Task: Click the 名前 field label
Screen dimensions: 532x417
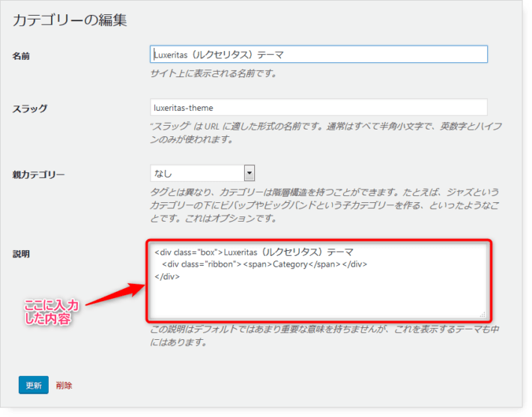Action: tap(21, 56)
